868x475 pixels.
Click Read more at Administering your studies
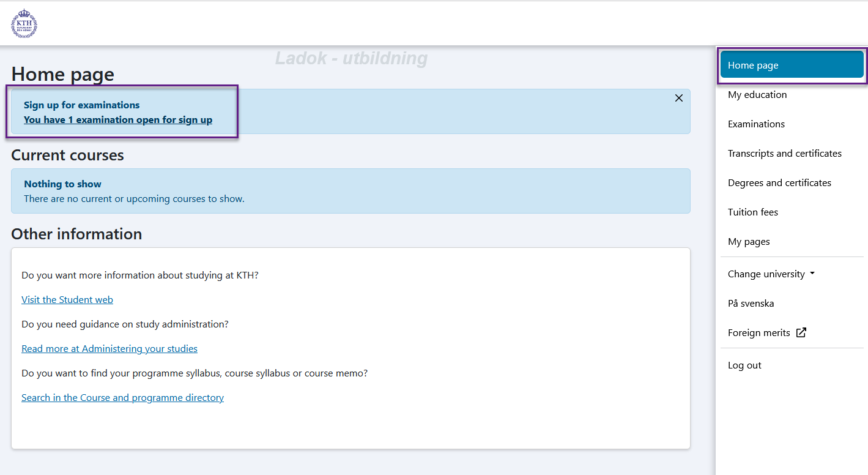(x=109, y=348)
